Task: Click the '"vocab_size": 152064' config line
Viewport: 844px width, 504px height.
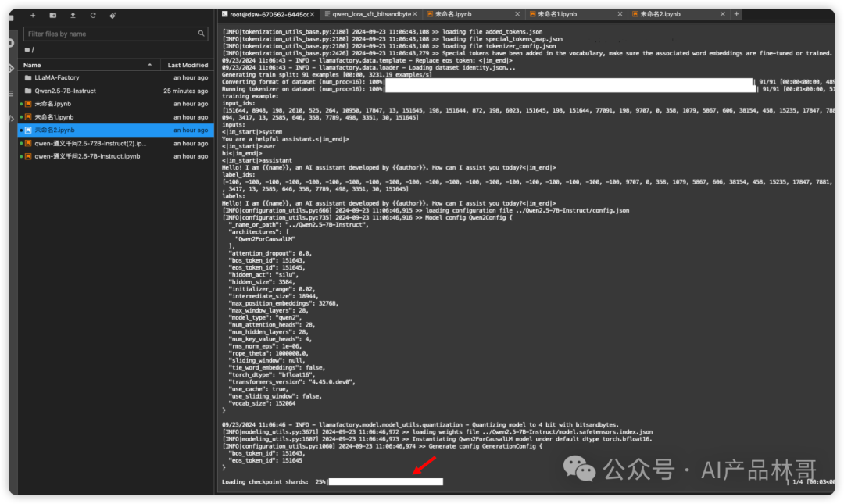Action: coord(262,403)
